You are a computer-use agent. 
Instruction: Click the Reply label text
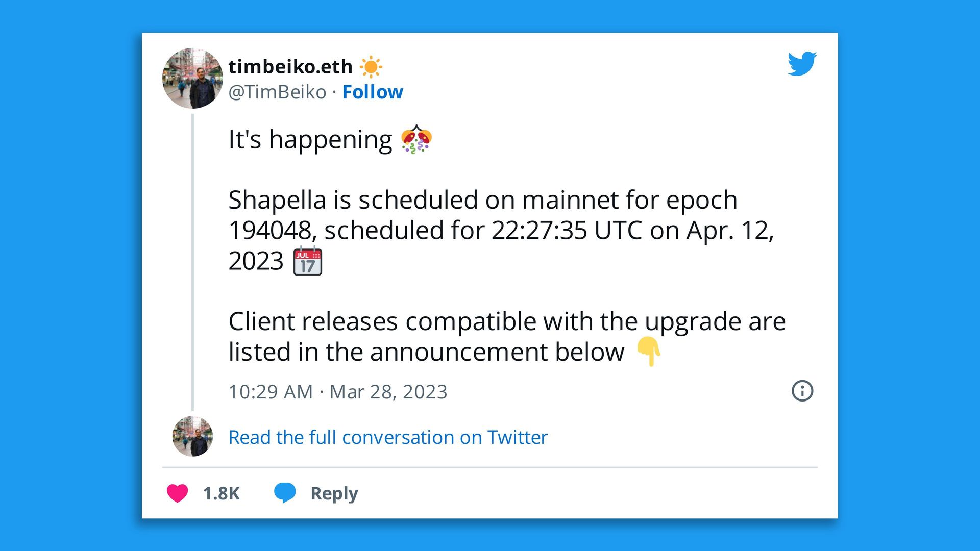point(334,493)
